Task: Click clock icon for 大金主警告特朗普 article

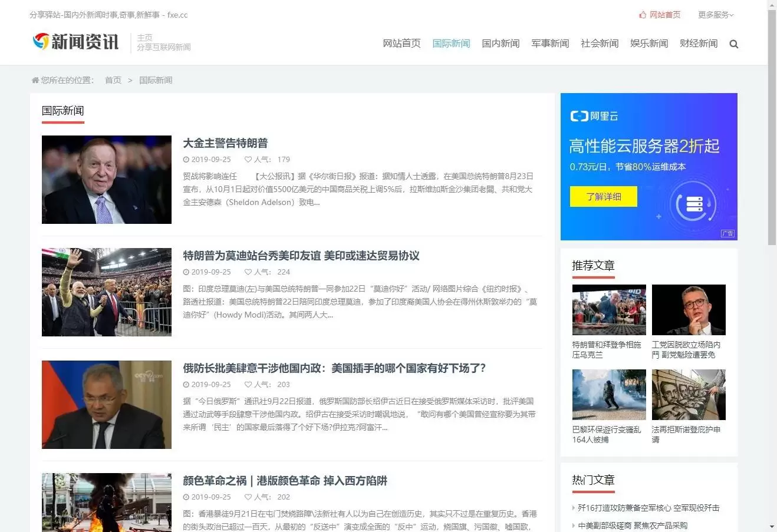Action: [186, 160]
